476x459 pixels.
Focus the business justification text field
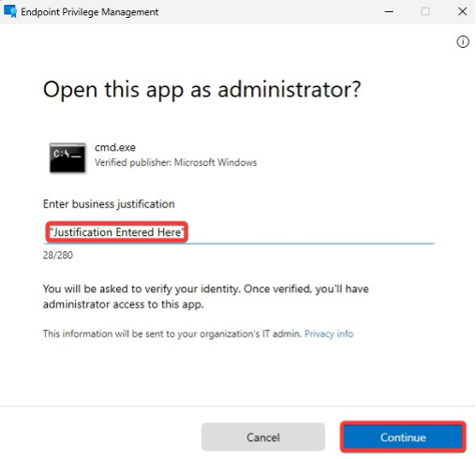pyautogui.click(x=239, y=232)
